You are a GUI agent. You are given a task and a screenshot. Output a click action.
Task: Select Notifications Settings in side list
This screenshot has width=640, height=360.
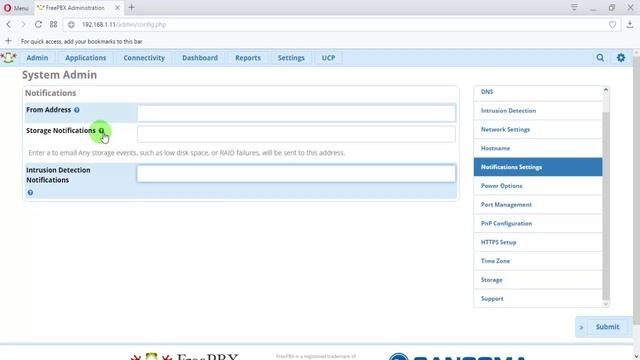tap(538, 167)
